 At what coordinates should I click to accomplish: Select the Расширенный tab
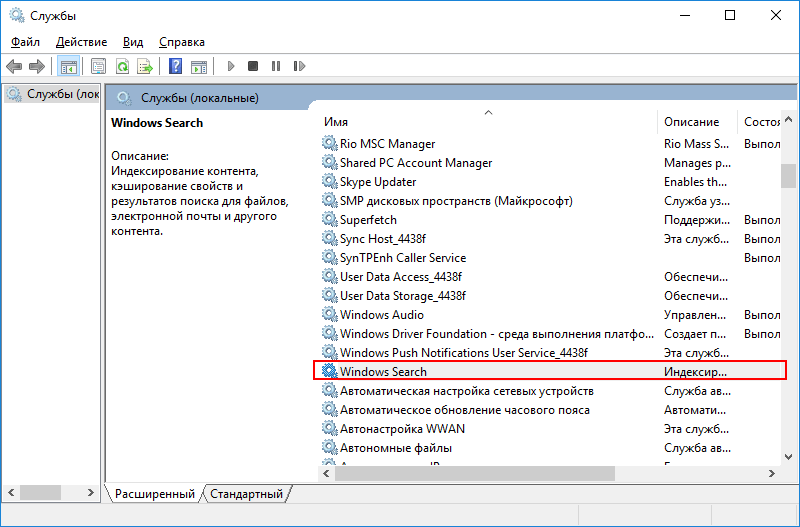(x=155, y=494)
